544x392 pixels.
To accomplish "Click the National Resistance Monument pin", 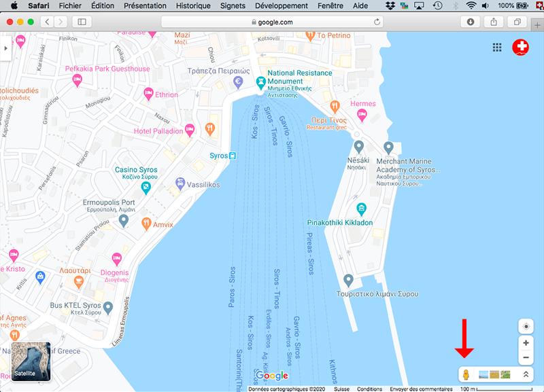I will (260, 82).
